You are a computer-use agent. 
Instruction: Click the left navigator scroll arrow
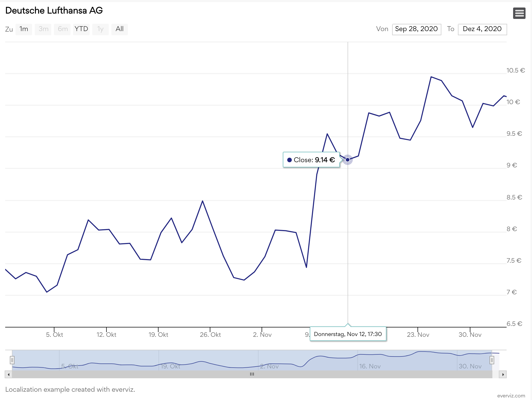pos(8,374)
